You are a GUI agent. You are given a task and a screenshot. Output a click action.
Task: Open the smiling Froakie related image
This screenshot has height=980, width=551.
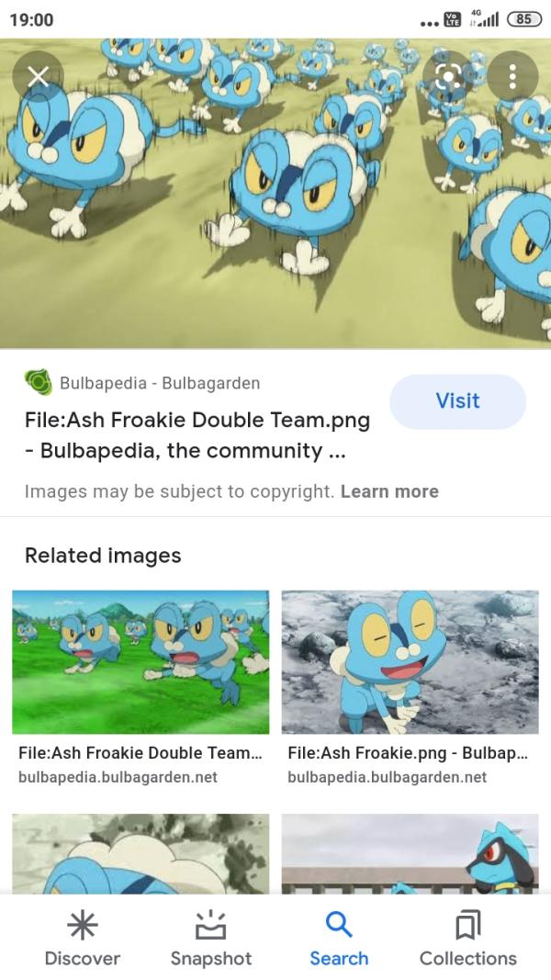coord(410,662)
